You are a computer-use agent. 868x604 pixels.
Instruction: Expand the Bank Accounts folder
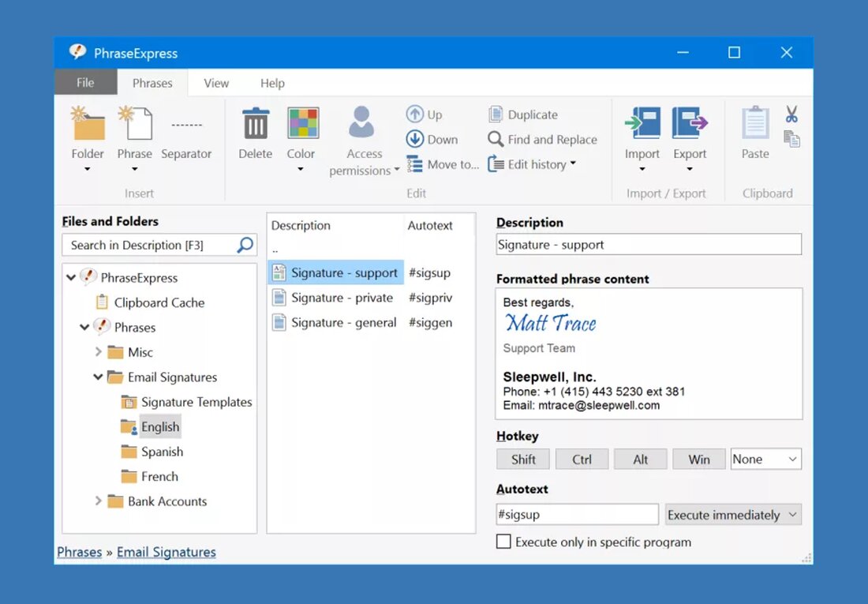click(98, 501)
